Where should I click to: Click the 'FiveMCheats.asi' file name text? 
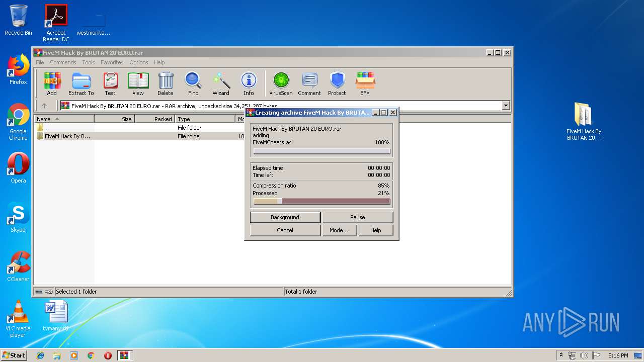(272, 142)
